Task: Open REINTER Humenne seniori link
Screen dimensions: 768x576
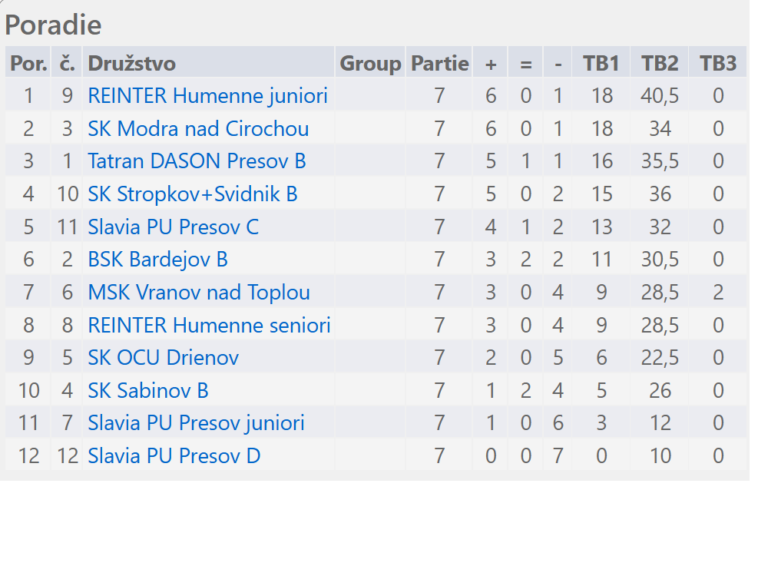Action: [209, 325]
